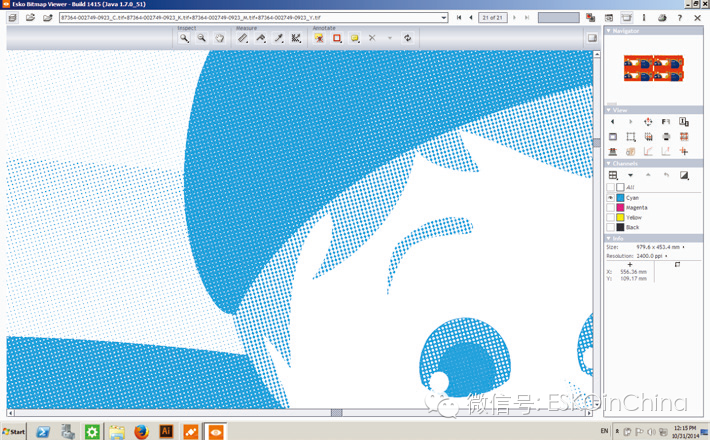Click the Yellow color swatch
The width and height of the screenshot is (710, 440).
pos(620,218)
